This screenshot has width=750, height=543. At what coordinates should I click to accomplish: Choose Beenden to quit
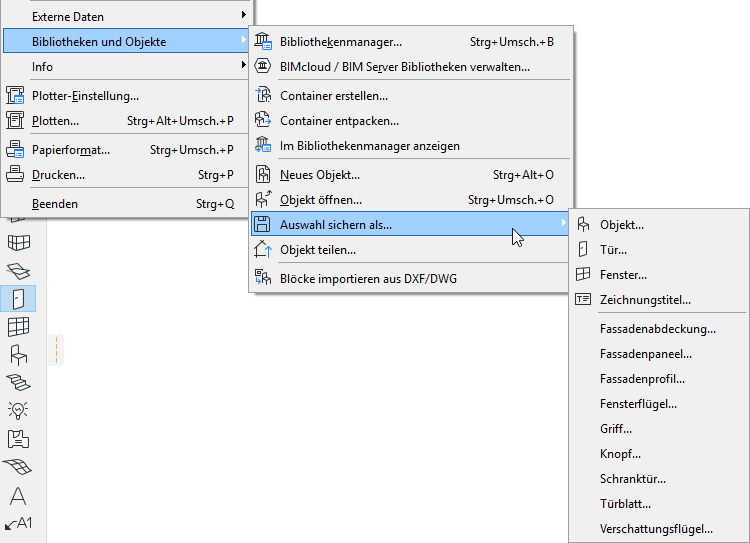pos(127,204)
